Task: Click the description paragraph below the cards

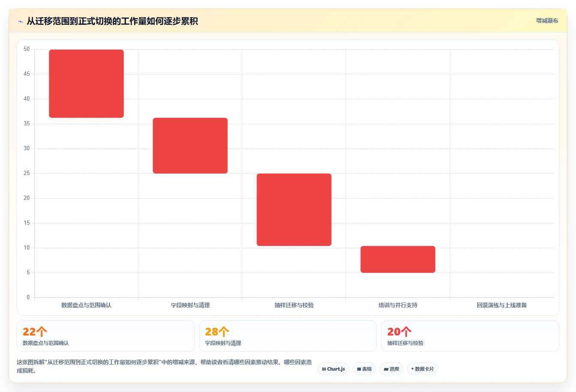Action: click(x=164, y=366)
